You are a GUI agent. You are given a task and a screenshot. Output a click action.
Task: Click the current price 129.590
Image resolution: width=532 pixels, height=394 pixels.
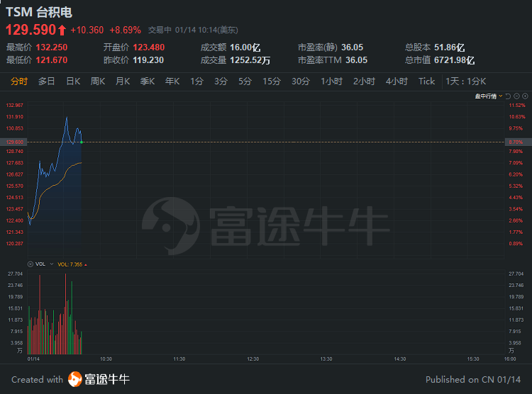pyautogui.click(x=31, y=30)
